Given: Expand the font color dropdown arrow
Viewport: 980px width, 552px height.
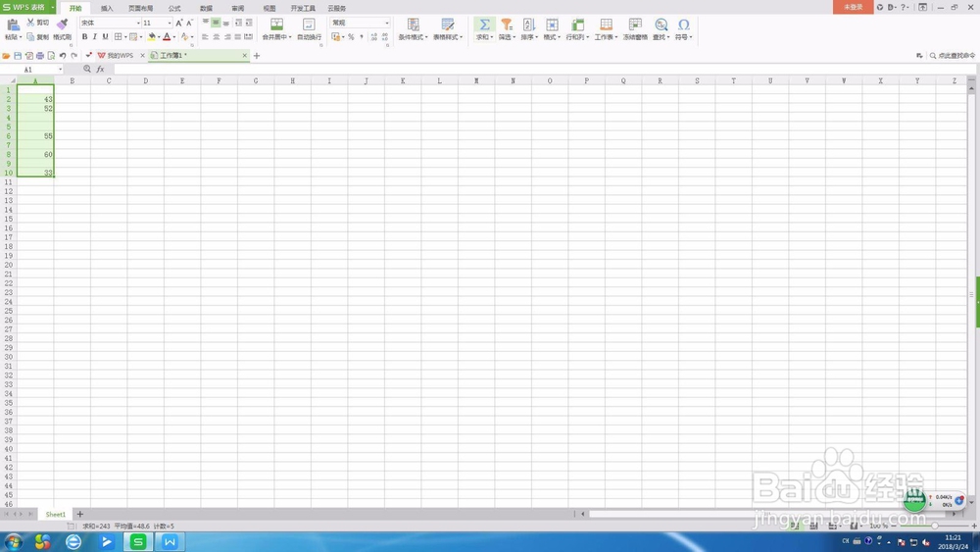Looking at the screenshot, I should [x=174, y=37].
